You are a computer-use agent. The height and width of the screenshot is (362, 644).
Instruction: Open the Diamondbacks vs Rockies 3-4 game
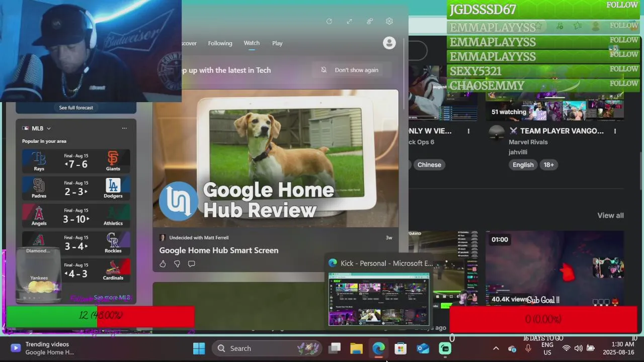coord(76,243)
